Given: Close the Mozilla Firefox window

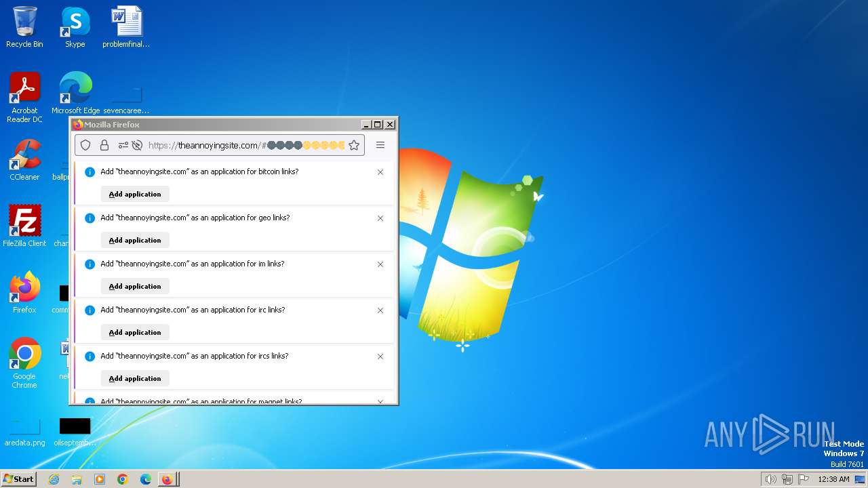Looking at the screenshot, I should click(x=390, y=125).
